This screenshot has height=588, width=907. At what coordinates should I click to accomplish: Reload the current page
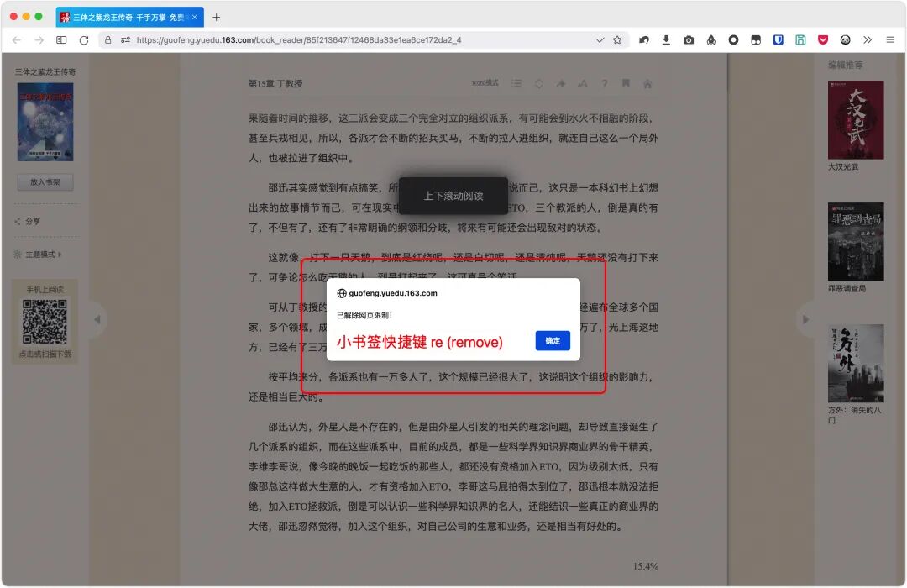coord(84,40)
